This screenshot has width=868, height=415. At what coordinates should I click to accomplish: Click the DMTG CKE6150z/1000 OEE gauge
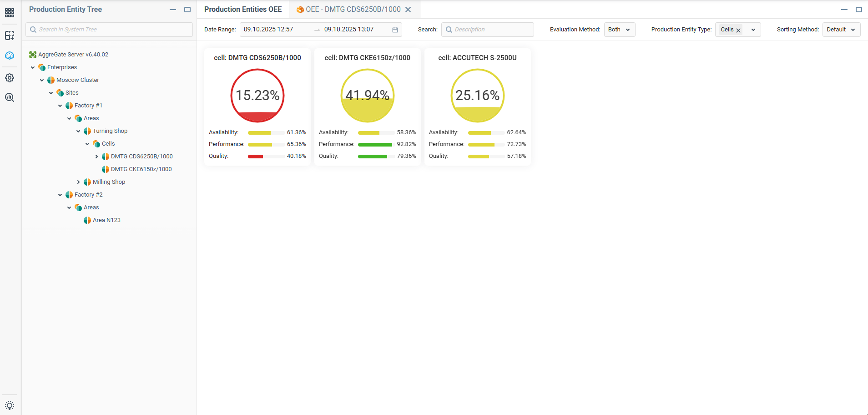coord(367,96)
